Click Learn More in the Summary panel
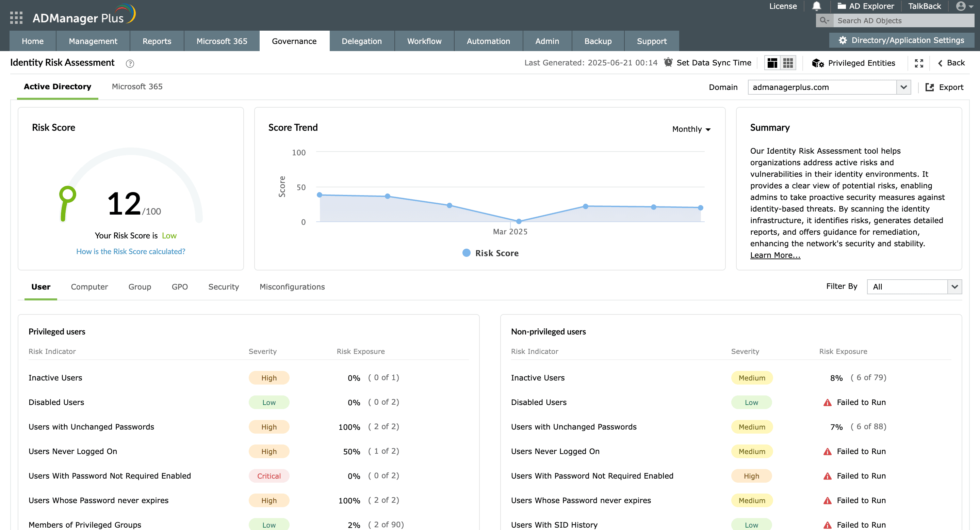 point(775,255)
